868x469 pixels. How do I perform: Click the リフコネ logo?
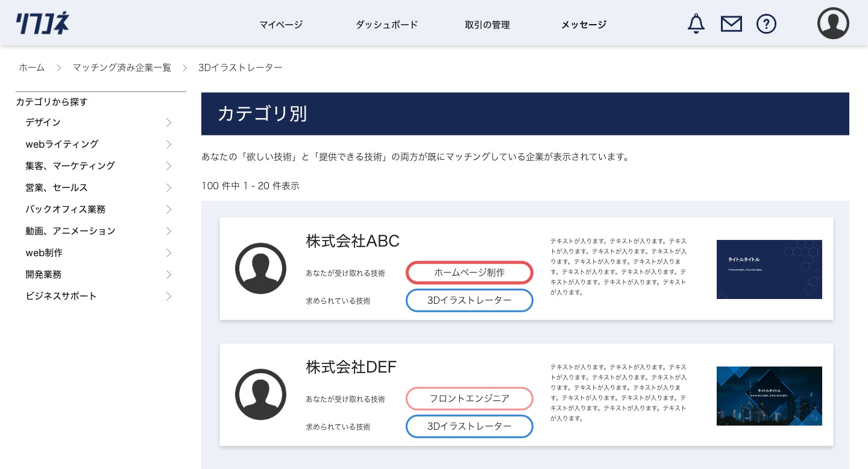pyautogui.click(x=42, y=23)
